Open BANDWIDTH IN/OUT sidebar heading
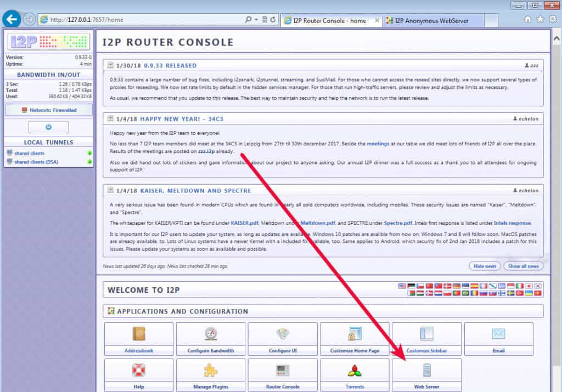Image resolution: width=562 pixels, height=392 pixels. [48, 75]
